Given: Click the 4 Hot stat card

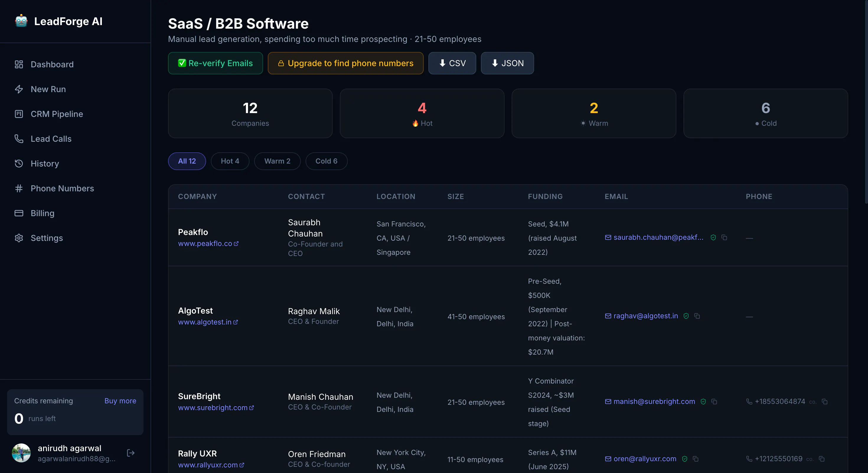Looking at the screenshot, I should [422, 114].
